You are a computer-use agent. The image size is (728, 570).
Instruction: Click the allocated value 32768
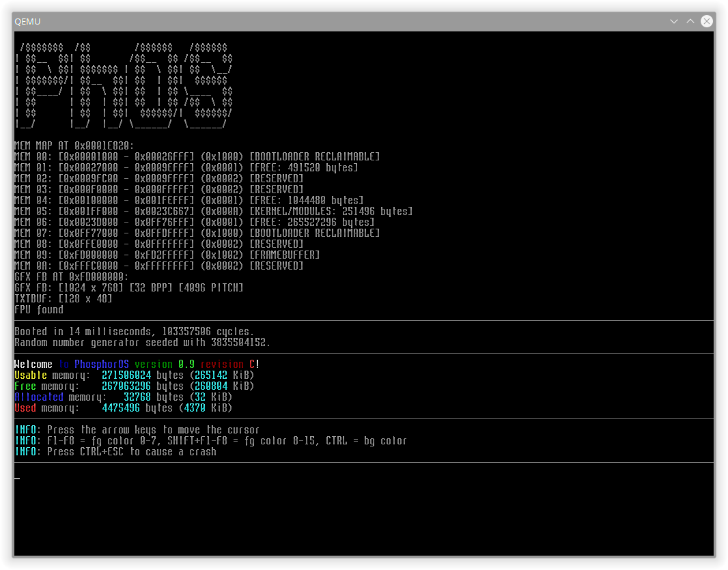coord(137,397)
